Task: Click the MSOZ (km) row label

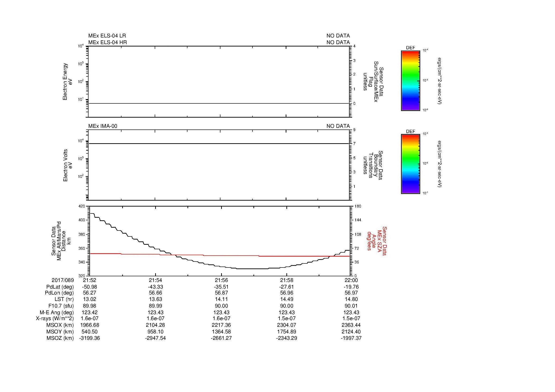Action: 60,338
